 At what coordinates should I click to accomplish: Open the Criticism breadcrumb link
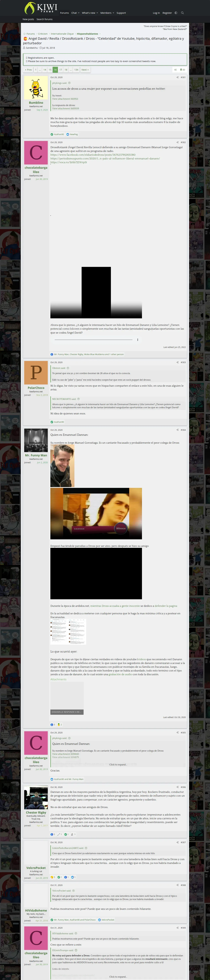click(x=43, y=34)
